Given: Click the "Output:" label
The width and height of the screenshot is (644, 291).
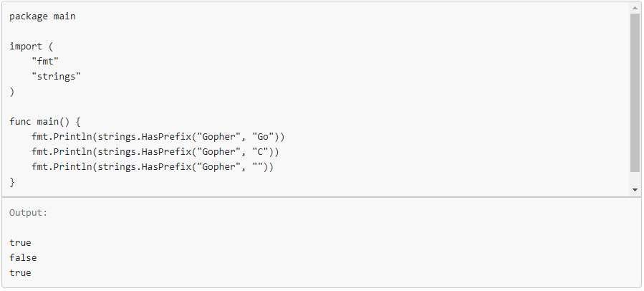Looking at the screenshot, I should click(x=29, y=213).
